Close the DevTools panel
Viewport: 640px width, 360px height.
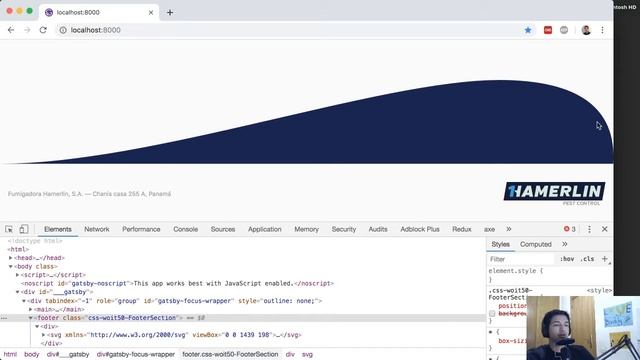[605, 229]
